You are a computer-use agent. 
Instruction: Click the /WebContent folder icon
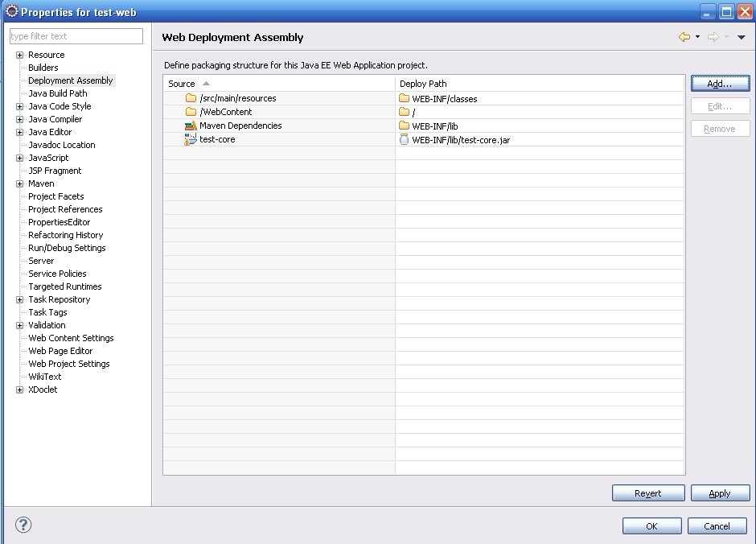(191, 112)
